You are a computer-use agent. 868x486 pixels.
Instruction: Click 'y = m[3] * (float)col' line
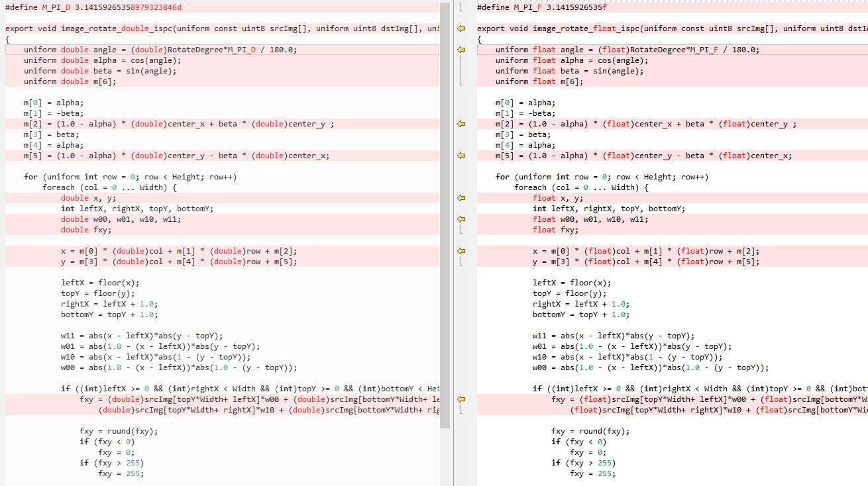[x=646, y=262]
